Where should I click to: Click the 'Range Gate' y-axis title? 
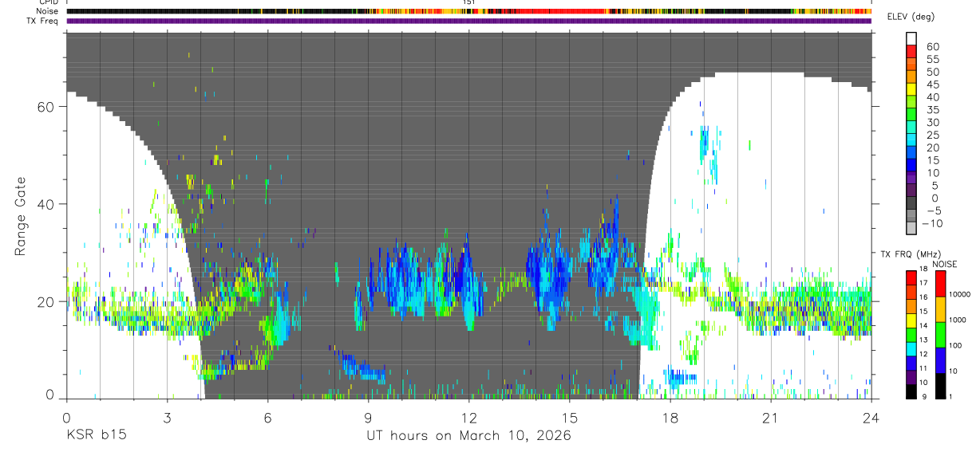point(21,217)
